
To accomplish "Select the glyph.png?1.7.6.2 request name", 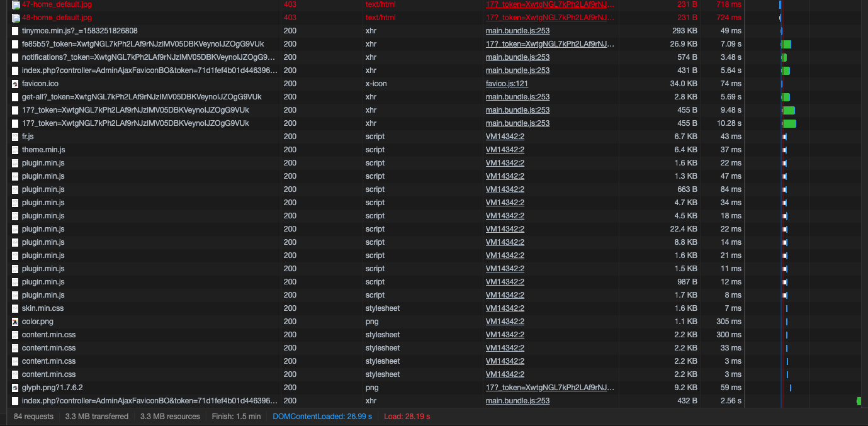I will [52, 388].
